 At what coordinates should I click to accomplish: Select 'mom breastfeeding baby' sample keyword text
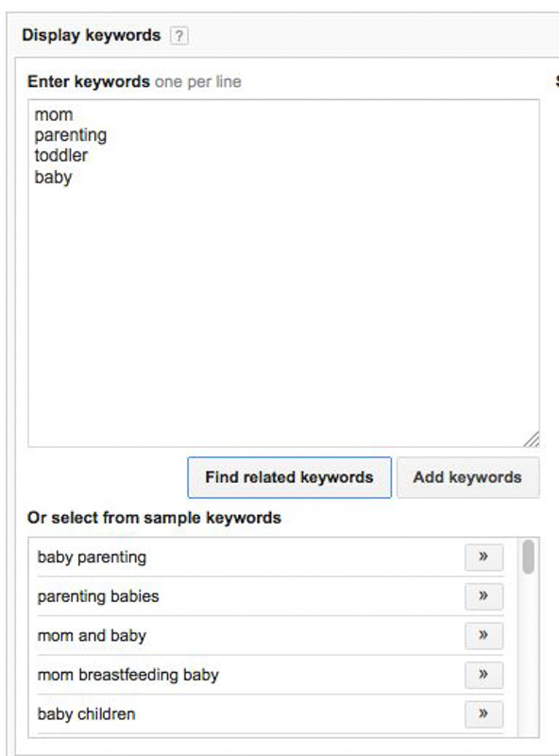(x=128, y=675)
